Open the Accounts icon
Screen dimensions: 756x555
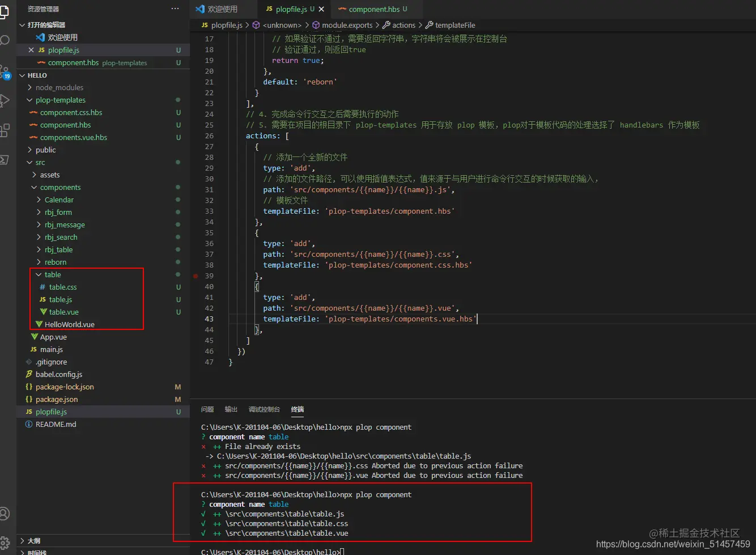click(x=4, y=514)
